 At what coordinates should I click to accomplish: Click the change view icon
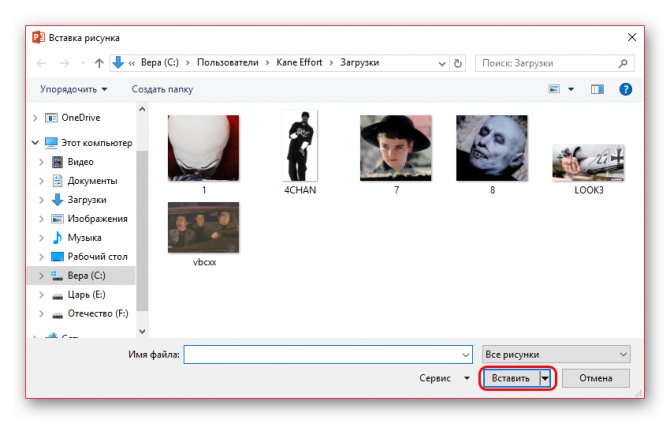[554, 89]
